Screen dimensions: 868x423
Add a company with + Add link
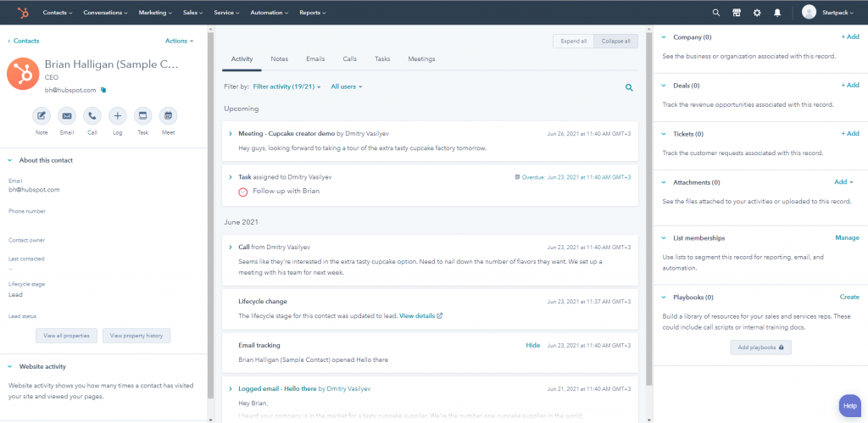[x=850, y=37]
